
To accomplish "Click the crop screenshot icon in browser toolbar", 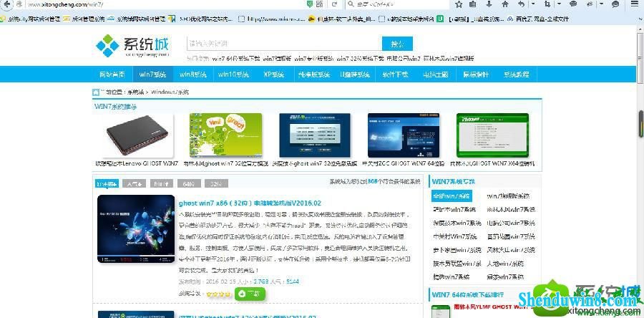I will point(547,4).
